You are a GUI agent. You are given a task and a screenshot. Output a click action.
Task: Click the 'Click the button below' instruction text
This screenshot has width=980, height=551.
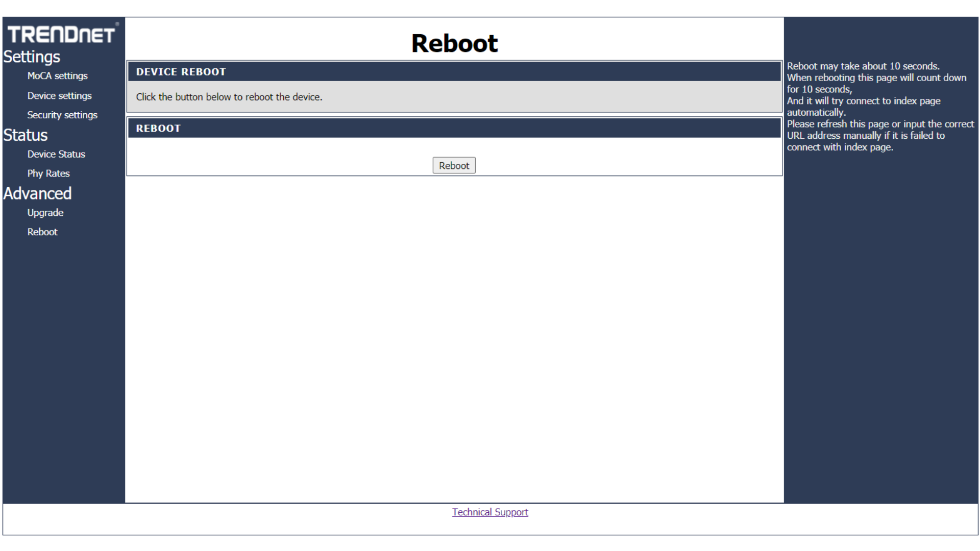[x=229, y=97]
